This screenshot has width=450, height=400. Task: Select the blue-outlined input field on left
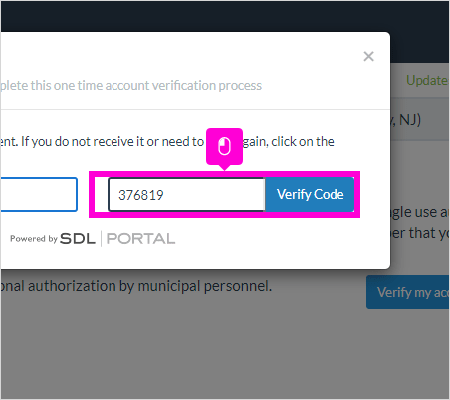[x=39, y=195]
